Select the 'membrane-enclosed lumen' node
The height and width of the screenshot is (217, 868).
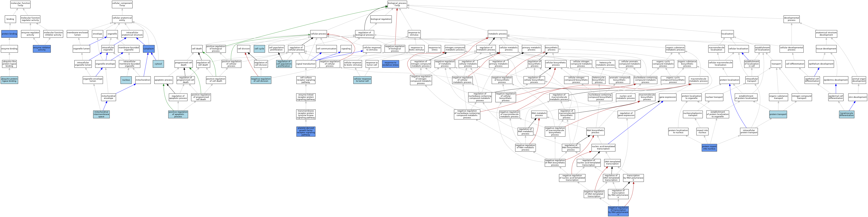coord(77,34)
